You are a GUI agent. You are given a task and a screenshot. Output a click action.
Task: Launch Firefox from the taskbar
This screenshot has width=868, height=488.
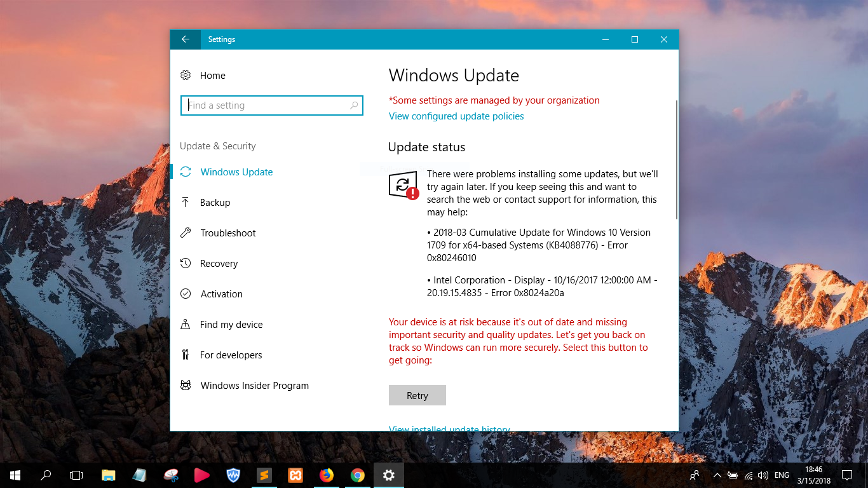pyautogui.click(x=326, y=475)
